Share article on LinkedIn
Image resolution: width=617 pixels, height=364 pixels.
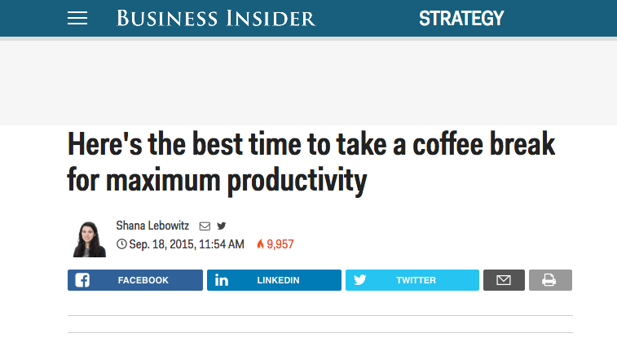click(x=274, y=280)
